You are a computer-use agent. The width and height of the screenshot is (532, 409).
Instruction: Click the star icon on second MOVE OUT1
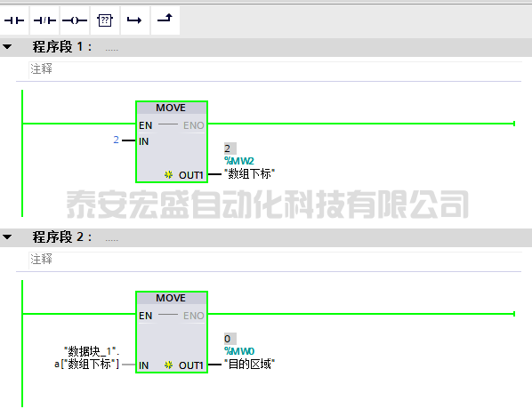168,365
